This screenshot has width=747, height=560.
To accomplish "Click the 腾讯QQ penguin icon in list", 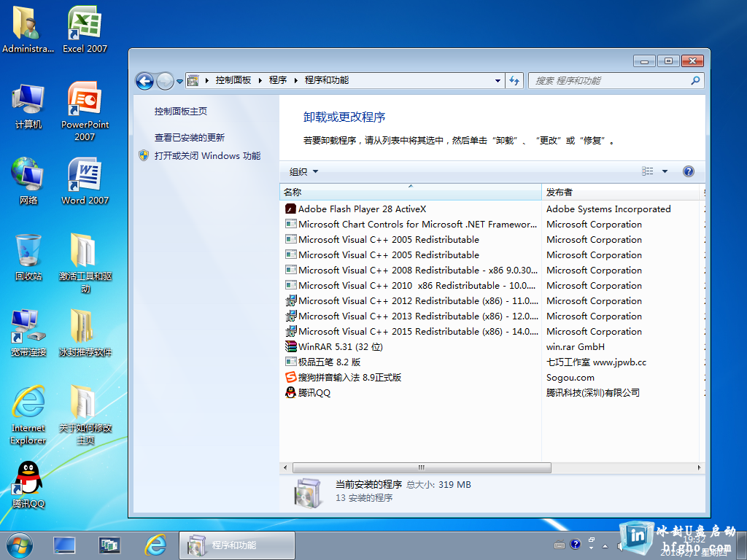I will tap(290, 392).
